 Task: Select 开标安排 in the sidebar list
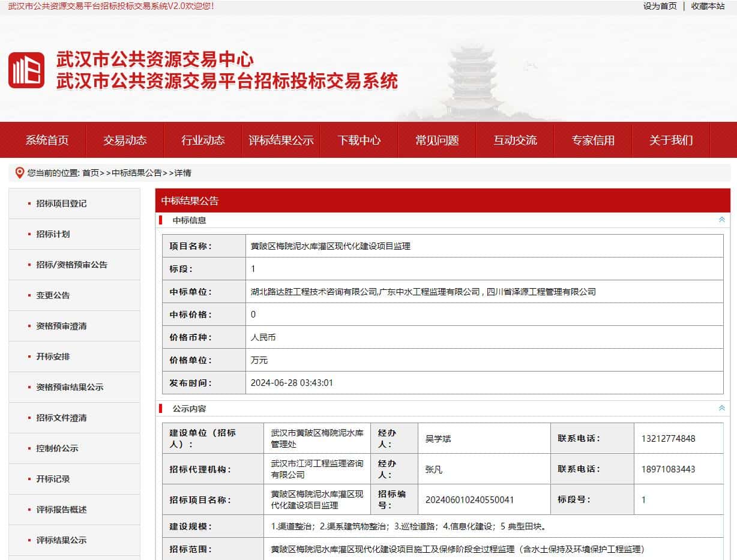click(x=53, y=357)
